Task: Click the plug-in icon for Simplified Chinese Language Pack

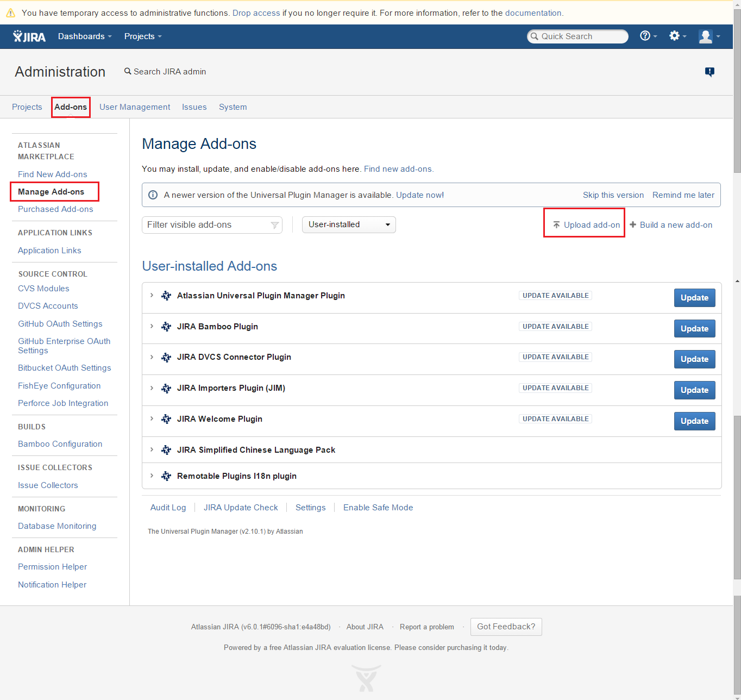Action: (166, 450)
